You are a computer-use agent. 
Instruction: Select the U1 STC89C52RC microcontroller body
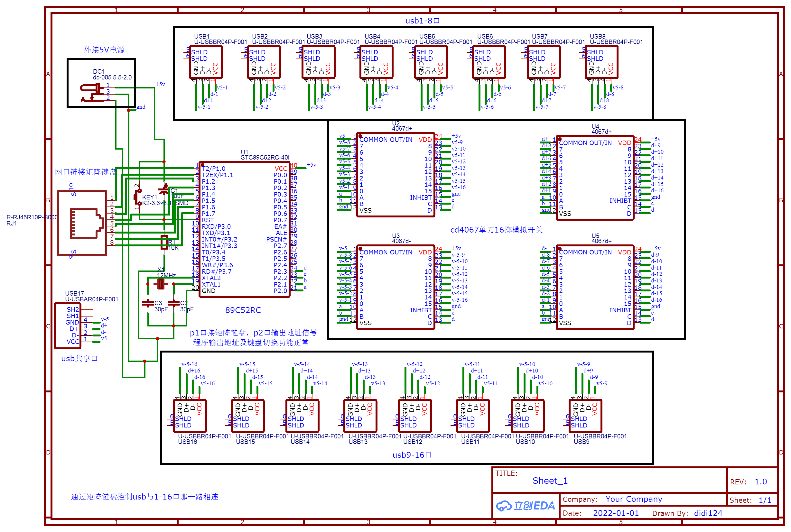[245, 230]
